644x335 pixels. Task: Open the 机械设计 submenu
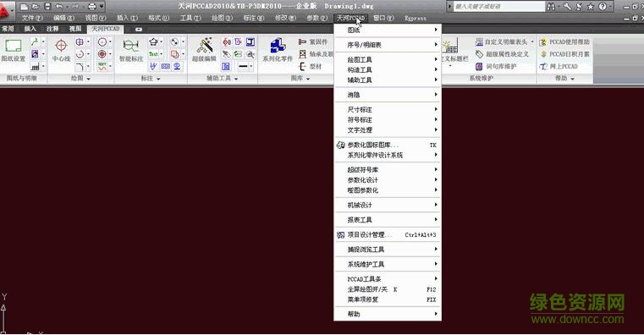388,205
